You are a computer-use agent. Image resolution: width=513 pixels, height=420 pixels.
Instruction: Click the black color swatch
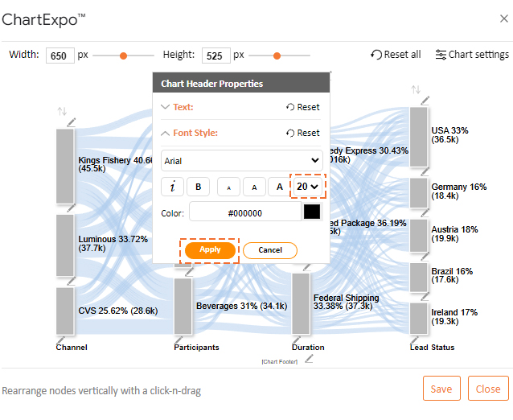[x=312, y=212]
